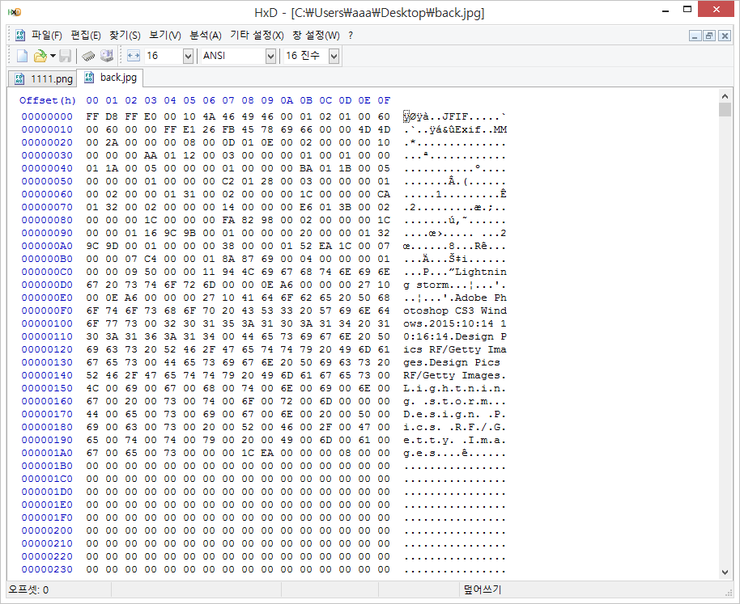Open the ? help menu
The width and height of the screenshot is (740, 604).
pos(351,35)
